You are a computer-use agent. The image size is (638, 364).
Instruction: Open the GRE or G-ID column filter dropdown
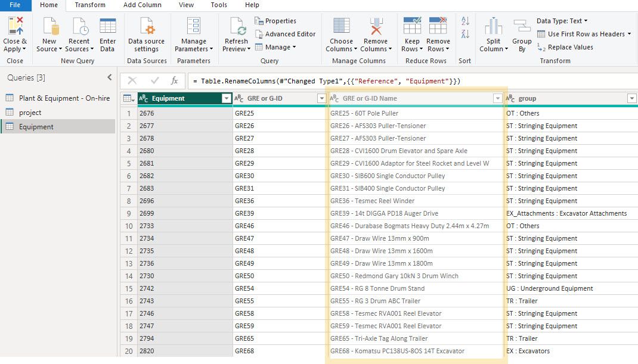[321, 98]
